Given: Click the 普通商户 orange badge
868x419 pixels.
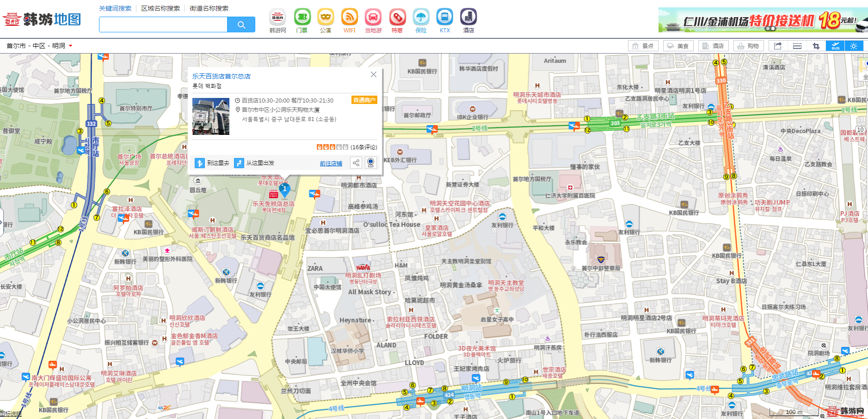Looking at the screenshot, I should click(x=364, y=100).
